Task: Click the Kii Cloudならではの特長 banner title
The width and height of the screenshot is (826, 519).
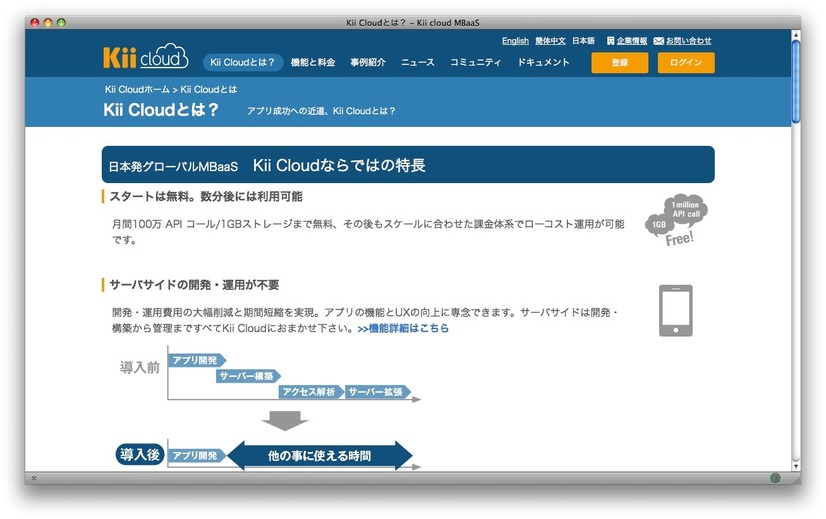Action: 339,165
